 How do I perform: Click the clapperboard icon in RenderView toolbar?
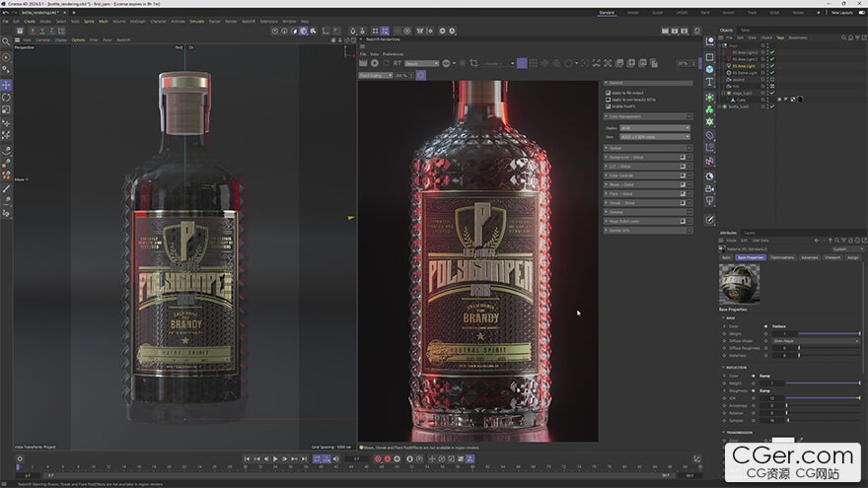pos(363,64)
